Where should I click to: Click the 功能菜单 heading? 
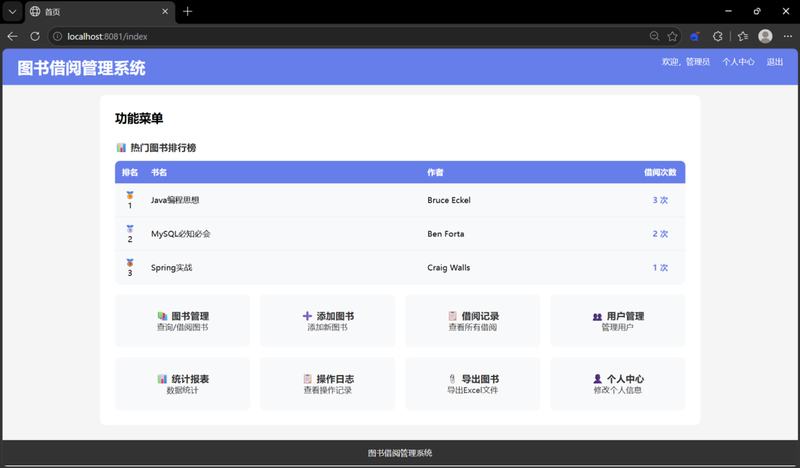[139, 118]
